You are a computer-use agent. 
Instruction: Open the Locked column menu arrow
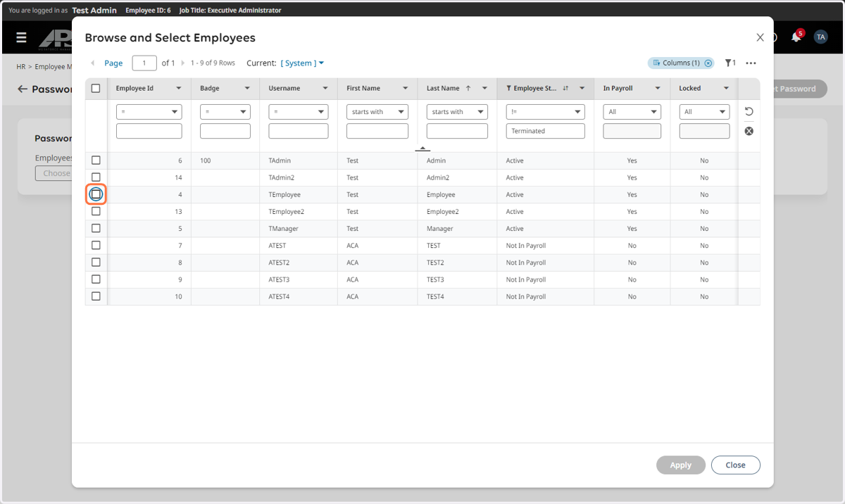tap(726, 89)
